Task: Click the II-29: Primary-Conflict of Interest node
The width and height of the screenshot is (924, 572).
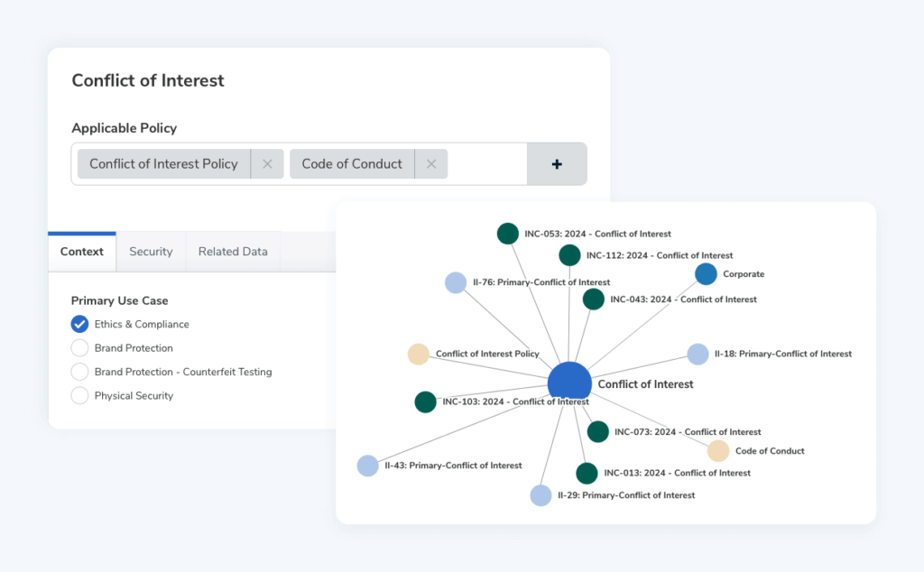Action: pos(541,494)
